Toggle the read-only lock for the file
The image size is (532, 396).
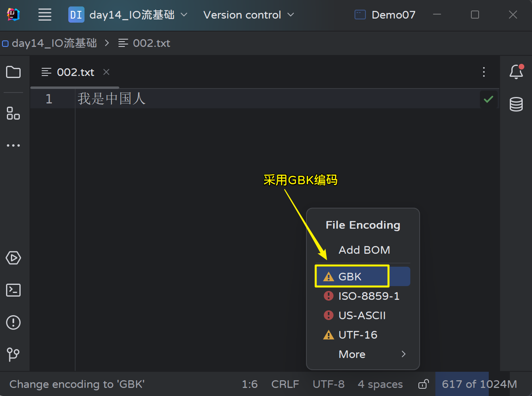[x=423, y=384]
